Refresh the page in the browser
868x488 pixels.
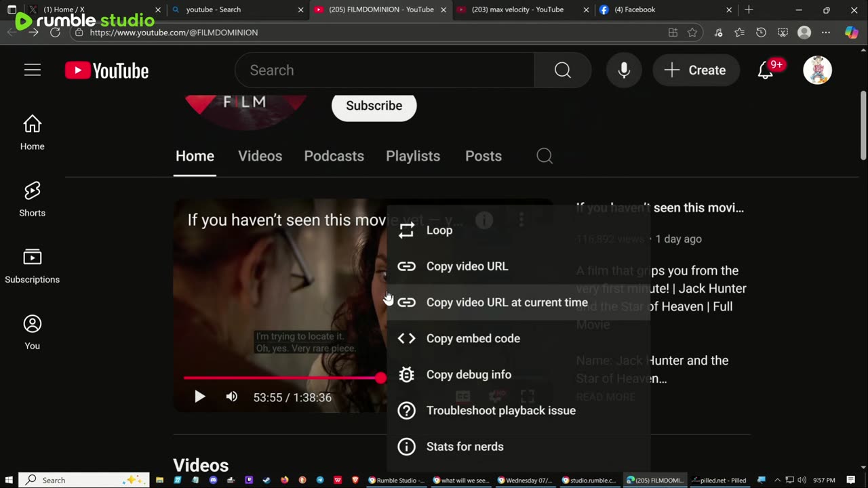click(55, 32)
